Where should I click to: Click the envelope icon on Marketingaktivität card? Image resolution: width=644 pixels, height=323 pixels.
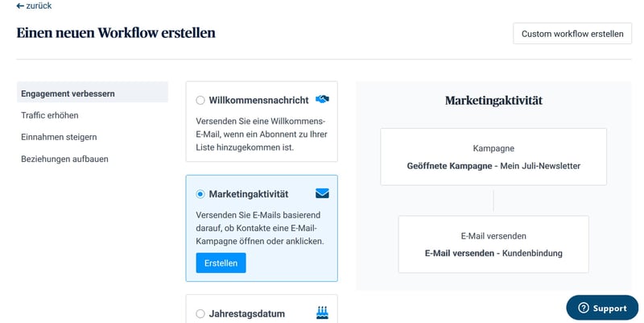(322, 193)
